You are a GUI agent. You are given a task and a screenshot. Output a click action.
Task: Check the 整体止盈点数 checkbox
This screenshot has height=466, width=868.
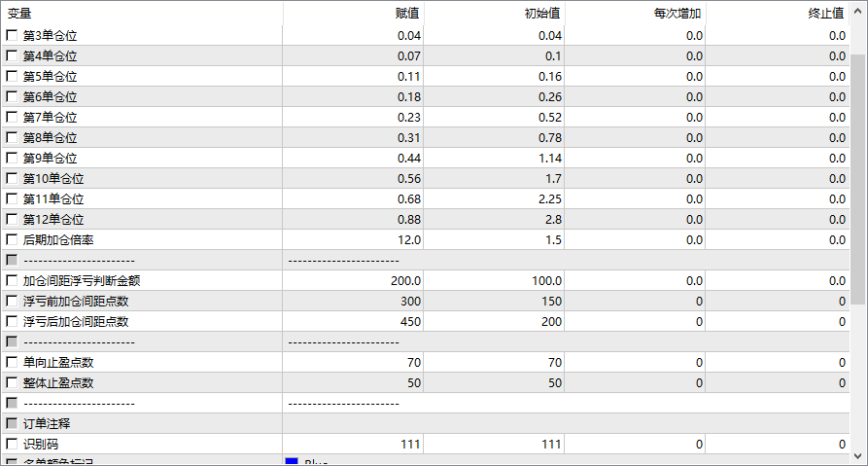point(12,383)
